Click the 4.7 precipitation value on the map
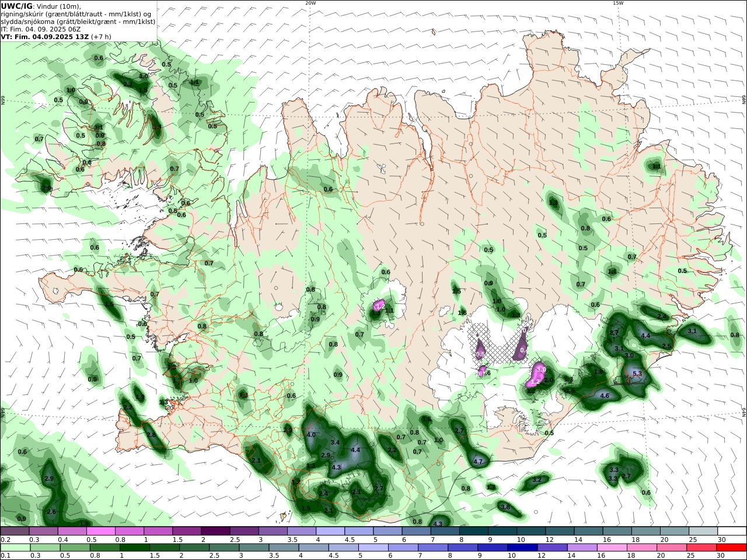 [x=478, y=461]
